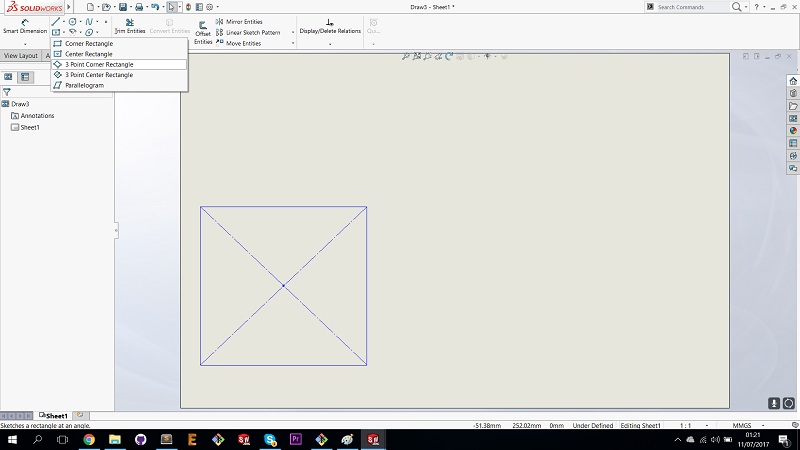
Task: Create a new document from the toolbar
Action: 90,7
